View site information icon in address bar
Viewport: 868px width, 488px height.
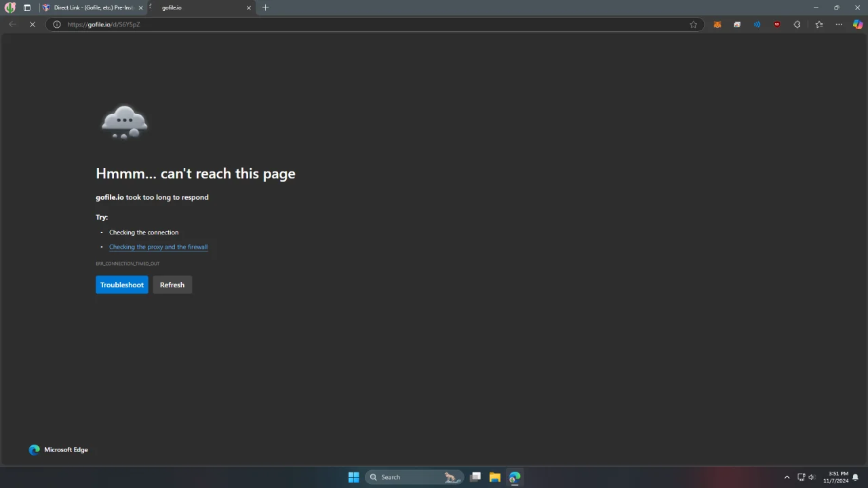point(57,24)
